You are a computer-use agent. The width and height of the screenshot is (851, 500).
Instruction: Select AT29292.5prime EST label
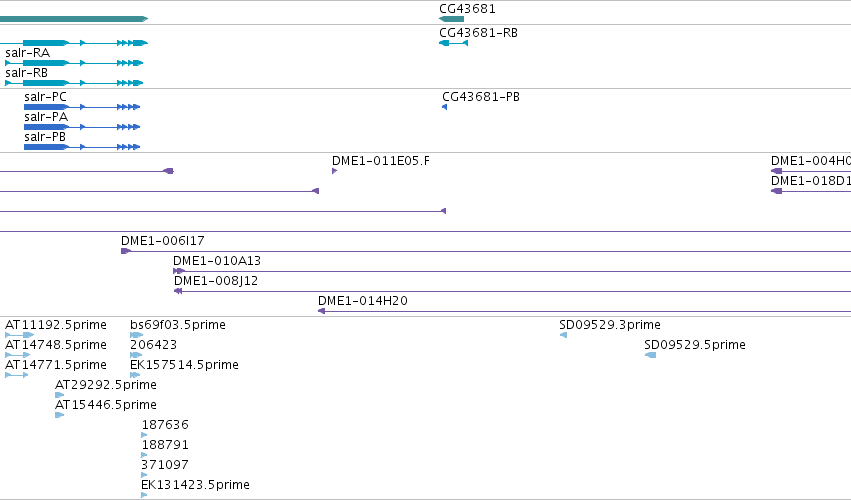(106, 385)
